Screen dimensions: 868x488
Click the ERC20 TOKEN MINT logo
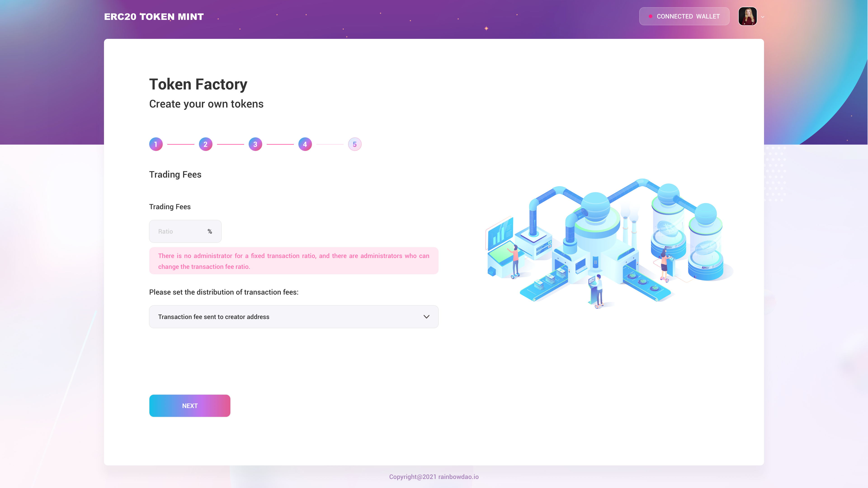coord(154,16)
